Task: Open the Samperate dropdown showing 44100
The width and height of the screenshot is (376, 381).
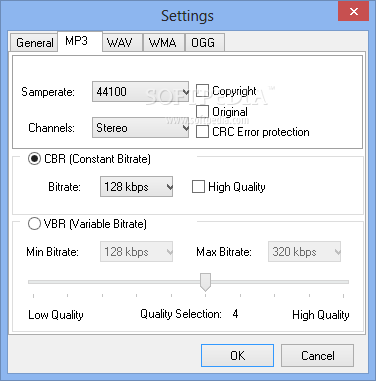Action: [x=140, y=92]
